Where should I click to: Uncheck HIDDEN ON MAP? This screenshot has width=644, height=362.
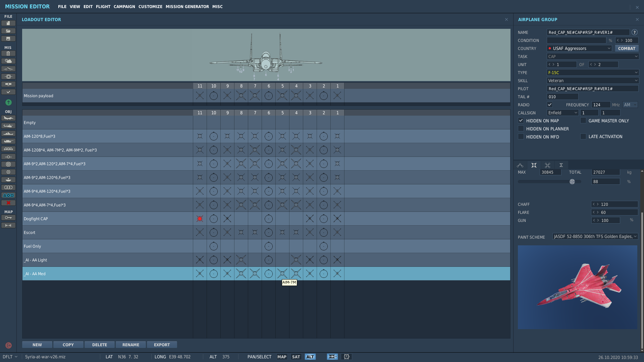[x=521, y=120]
